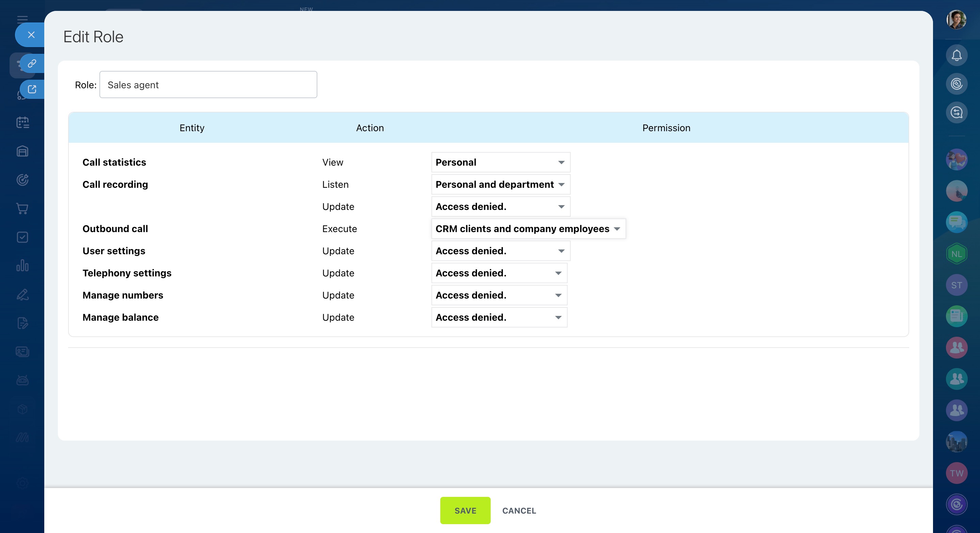980x533 pixels.
Task: Expand Call statistics View permission dropdown
Action: (x=500, y=162)
